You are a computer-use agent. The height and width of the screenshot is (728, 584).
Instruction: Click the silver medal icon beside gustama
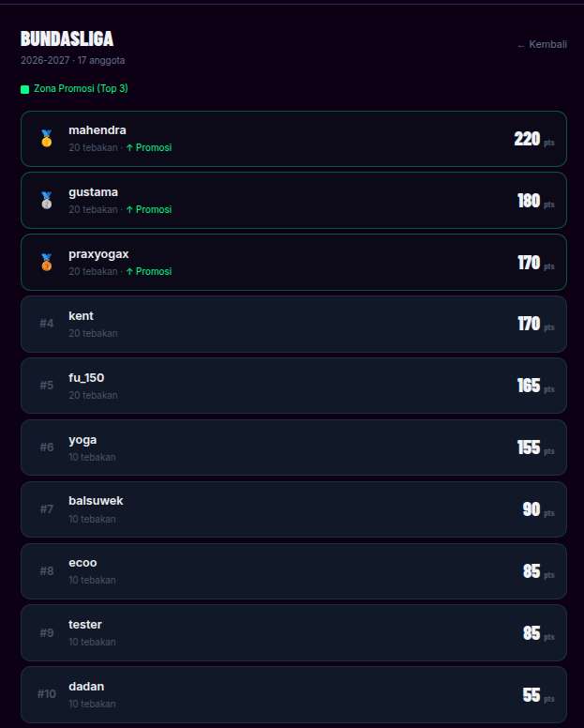(46, 200)
